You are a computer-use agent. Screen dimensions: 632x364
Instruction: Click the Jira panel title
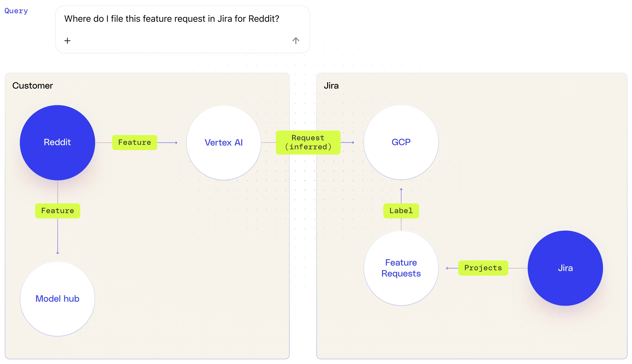331,86
